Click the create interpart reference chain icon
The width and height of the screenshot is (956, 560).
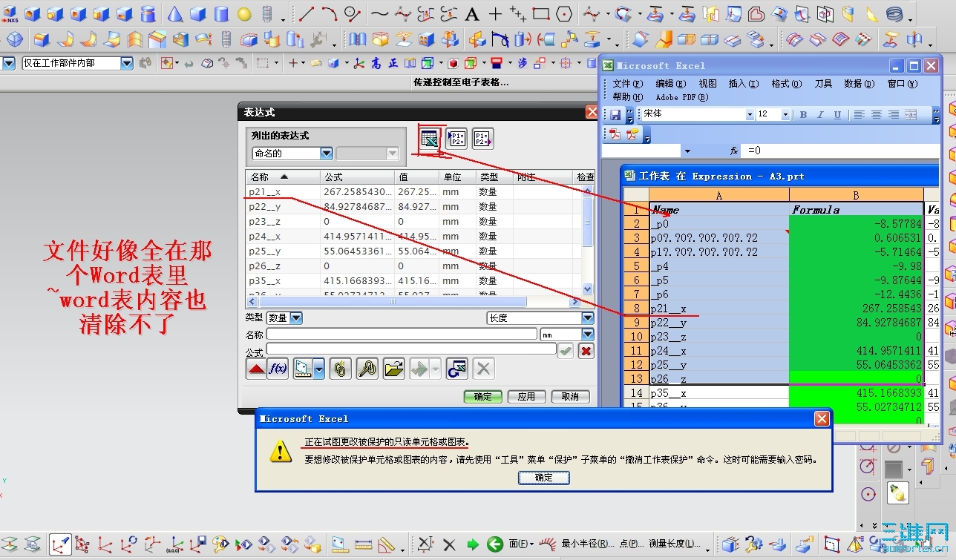click(340, 369)
